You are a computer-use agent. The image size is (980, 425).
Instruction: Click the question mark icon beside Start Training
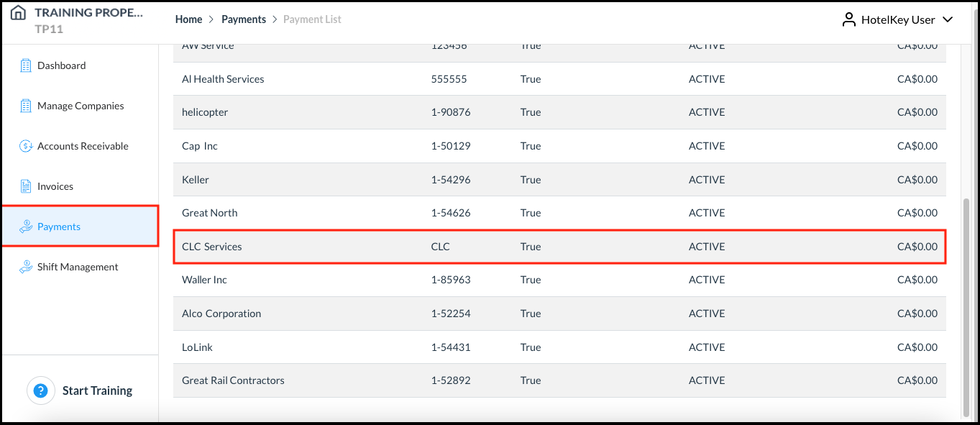tap(41, 390)
